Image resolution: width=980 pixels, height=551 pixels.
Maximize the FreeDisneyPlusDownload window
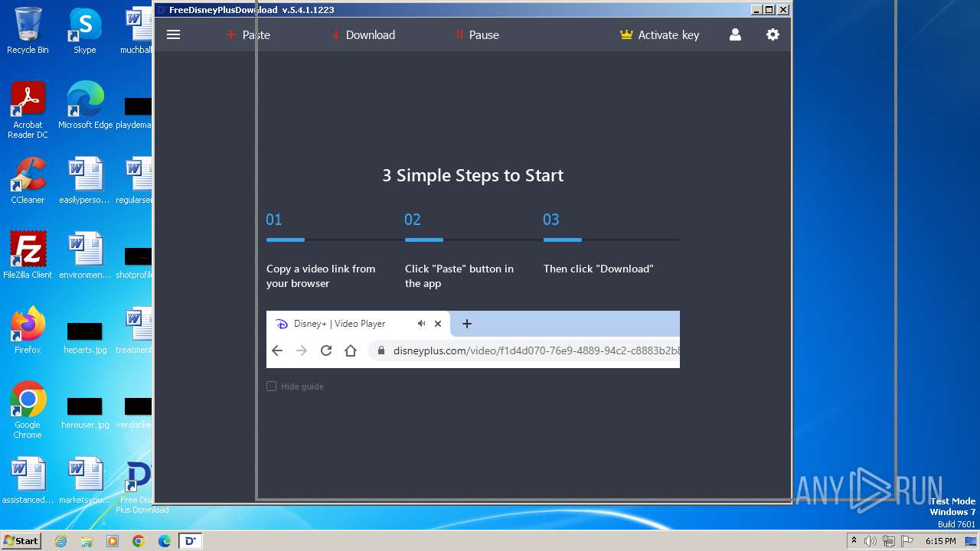point(769,10)
